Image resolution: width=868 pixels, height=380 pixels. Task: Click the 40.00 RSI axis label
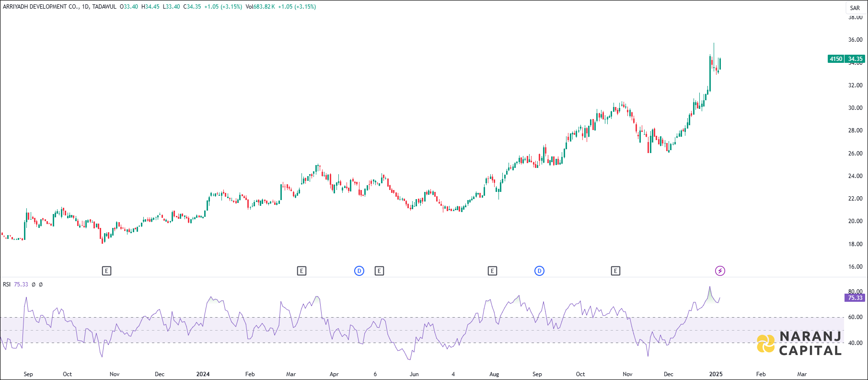click(855, 343)
